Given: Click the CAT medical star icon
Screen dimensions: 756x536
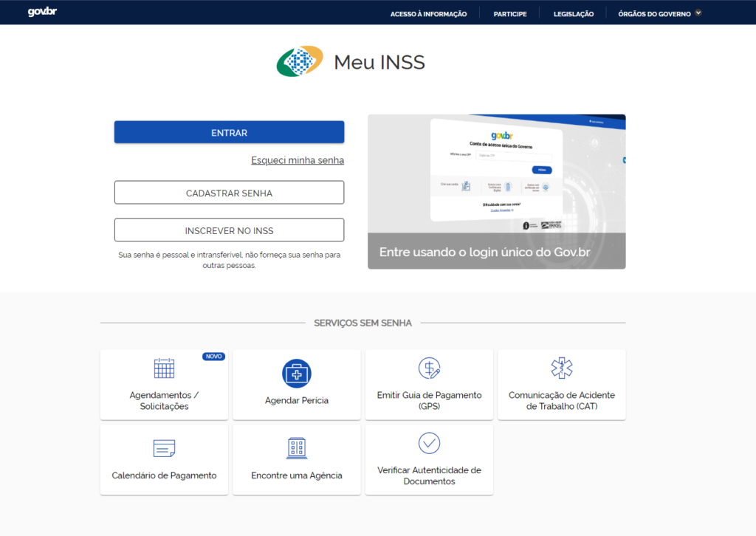Looking at the screenshot, I should [x=562, y=368].
